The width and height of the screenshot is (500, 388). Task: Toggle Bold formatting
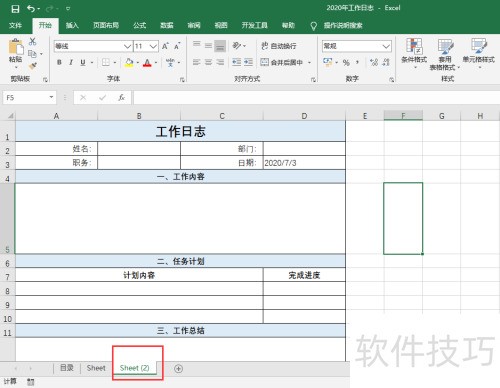click(x=59, y=62)
